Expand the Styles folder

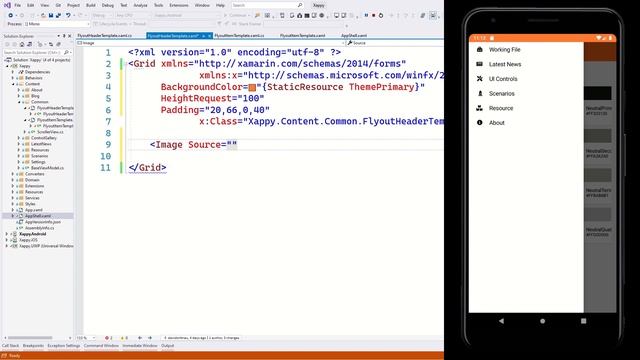coord(13,204)
